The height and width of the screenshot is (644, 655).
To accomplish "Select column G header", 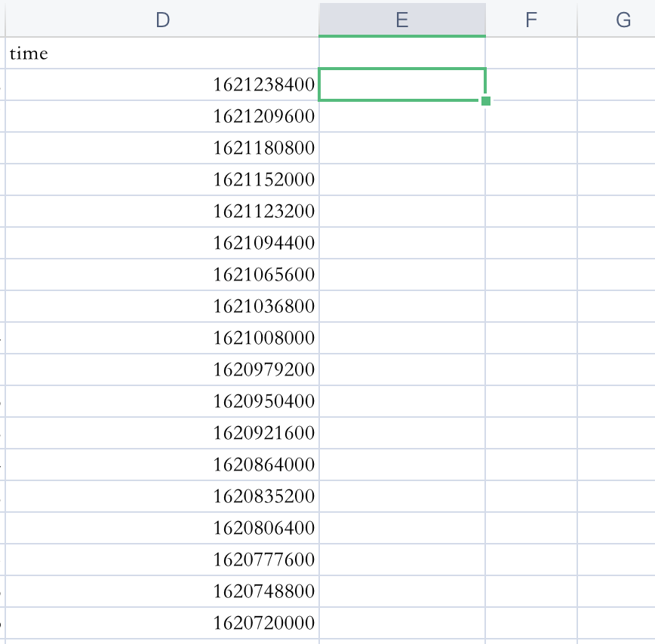I will (617, 19).
